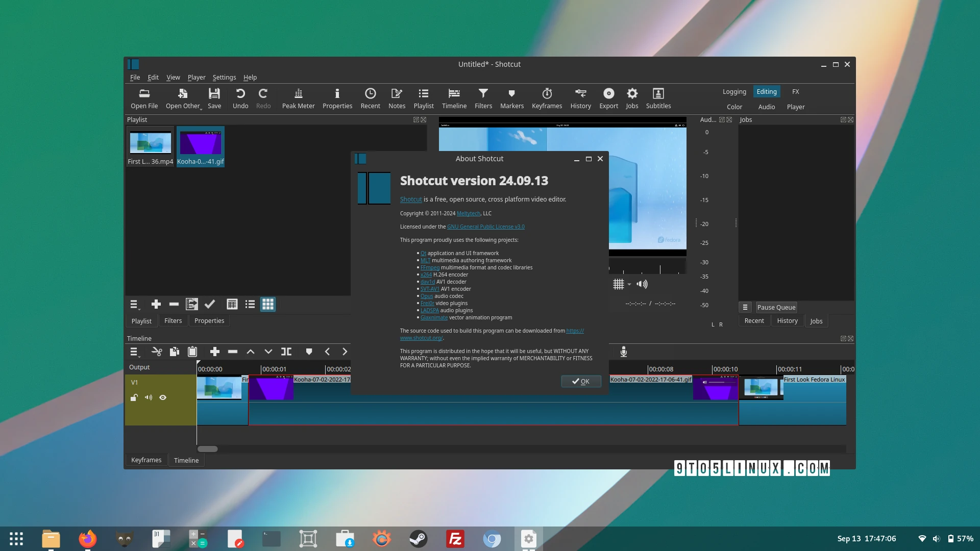Open the grid options dropdown in the player

pyautogui.click(x=629, y=284)
